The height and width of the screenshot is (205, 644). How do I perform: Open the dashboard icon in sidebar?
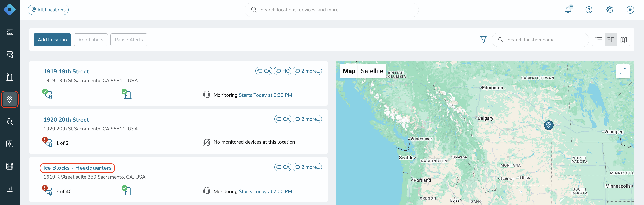[x=10, y=32]
